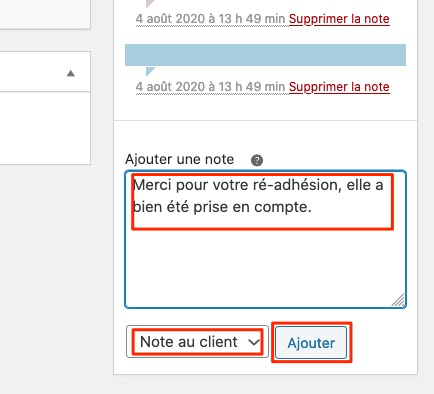The width and height of the screenshot is (434, 394).
Task: Click the left panel white body area
Action: coord(45,128)
